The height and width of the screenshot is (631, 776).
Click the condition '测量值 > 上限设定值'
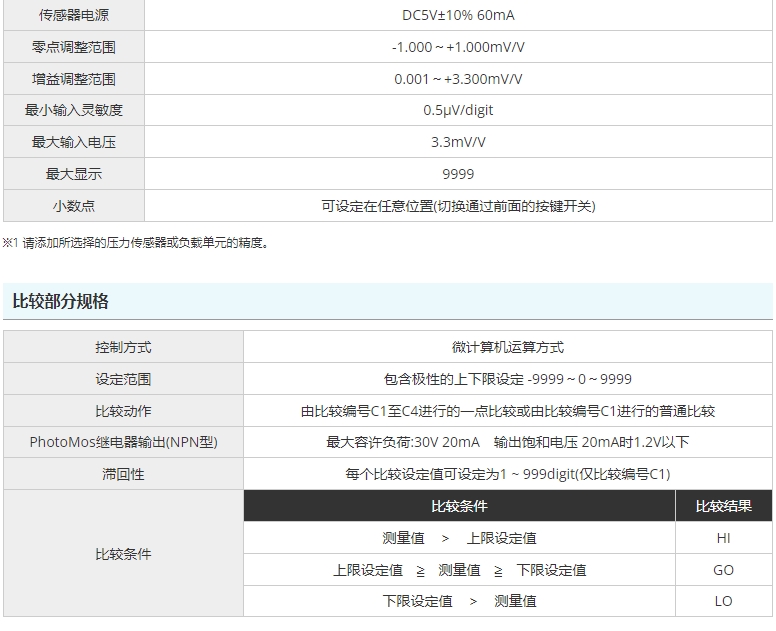pos(459,538)
